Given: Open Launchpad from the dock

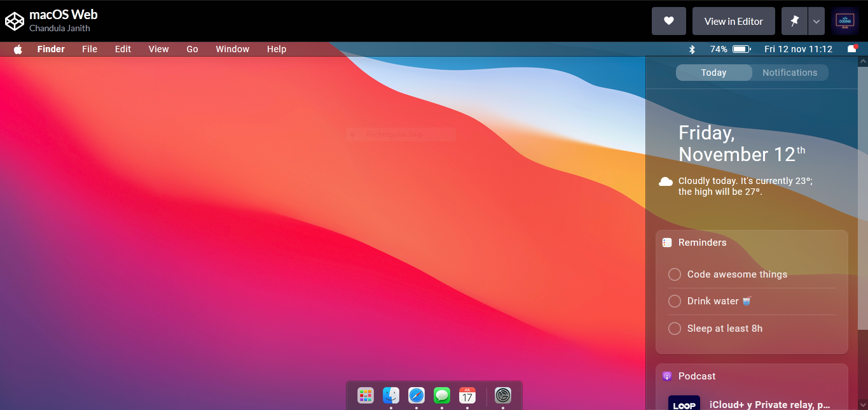Looking at the screenshot, I should click(x=365, y=395).
